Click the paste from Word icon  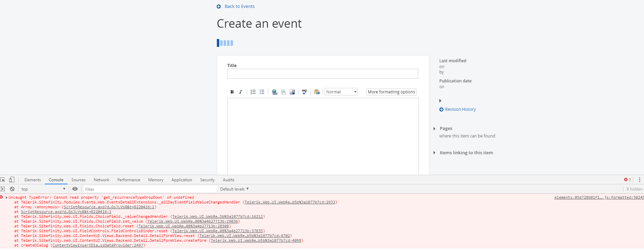point(317,92)
